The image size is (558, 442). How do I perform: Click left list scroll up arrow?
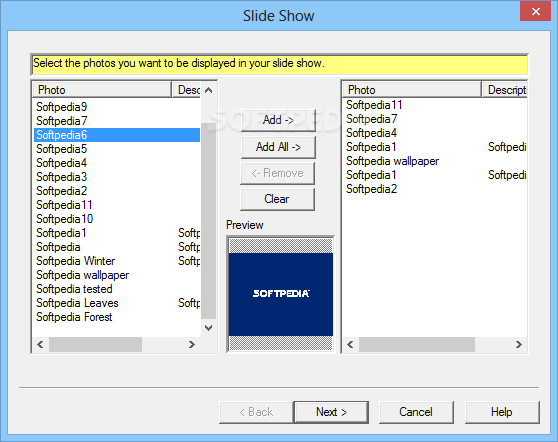tap(209, 90)
